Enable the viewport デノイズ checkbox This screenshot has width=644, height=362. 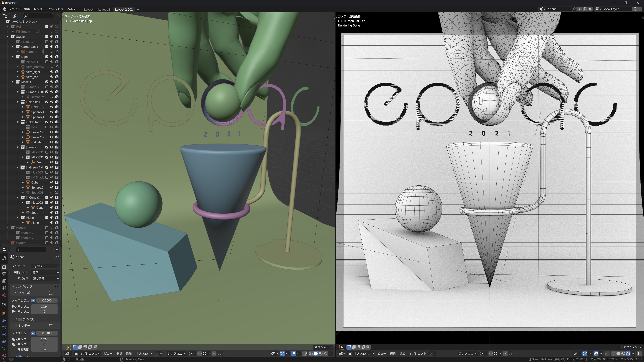(20, 319)
